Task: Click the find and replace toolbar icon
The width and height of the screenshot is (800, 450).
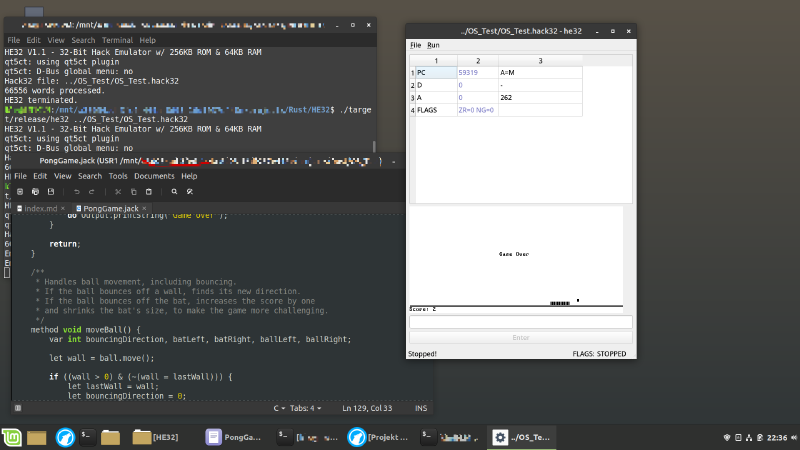Action: 189,191
